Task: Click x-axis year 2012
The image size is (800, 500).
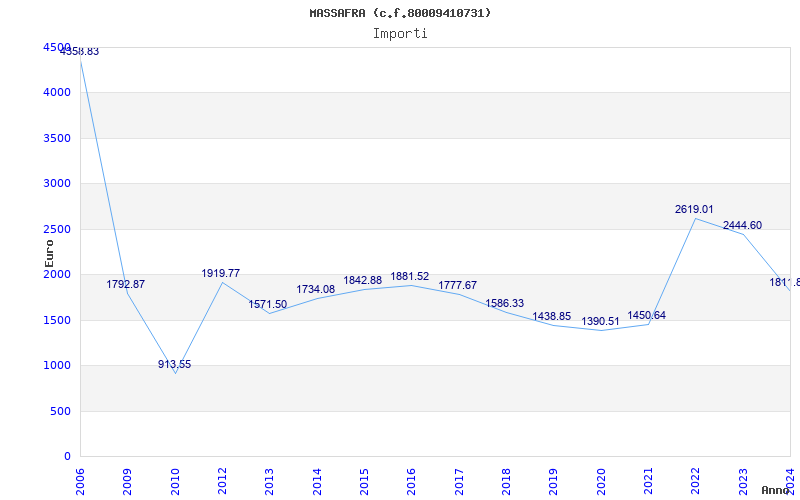Action: click(222, 482)
